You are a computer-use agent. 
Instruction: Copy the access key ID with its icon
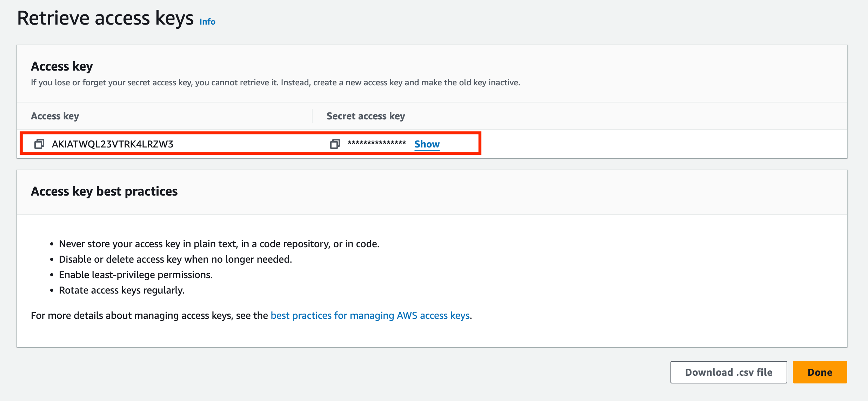[x=39, y=144]
